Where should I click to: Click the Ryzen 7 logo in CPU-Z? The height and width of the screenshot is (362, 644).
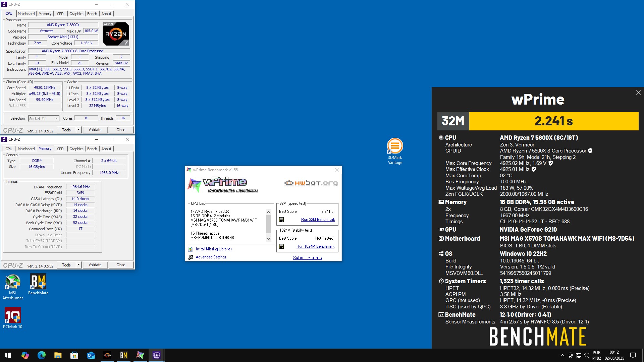(x=116, y=34)
